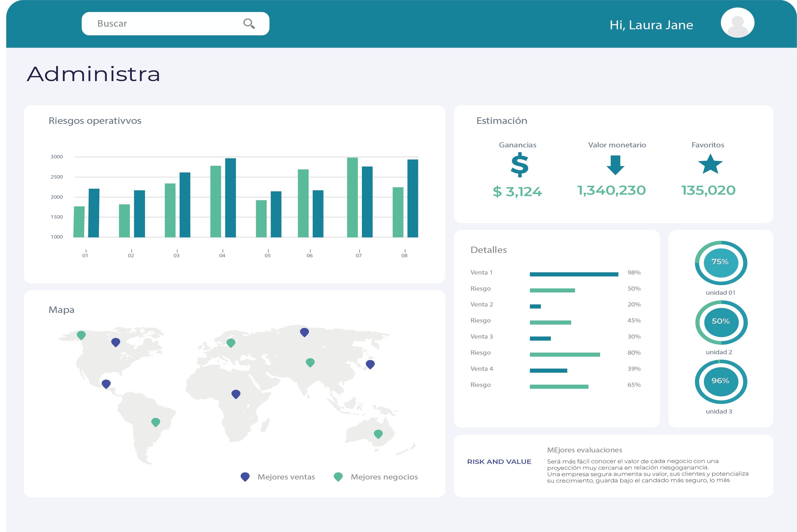Click the Mejores ventas legend marker
The width and height of the screenshot is (797, 532).
click(x=245, y=477)
